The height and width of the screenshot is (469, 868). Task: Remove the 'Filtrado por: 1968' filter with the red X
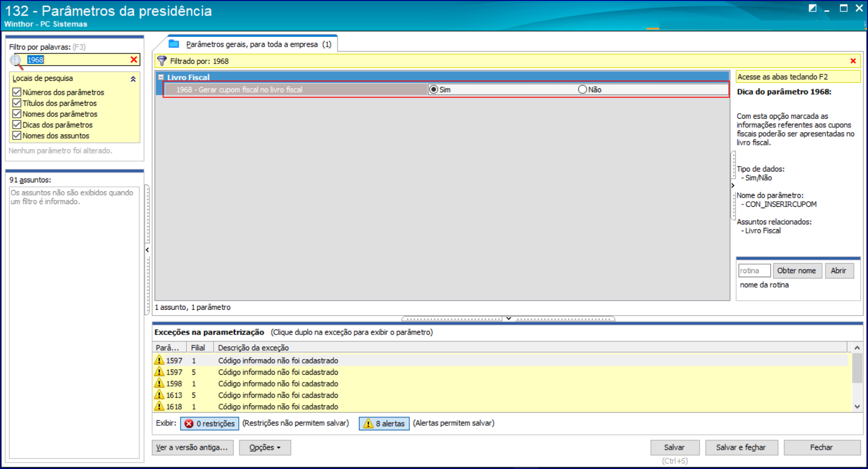pos(853,61)
